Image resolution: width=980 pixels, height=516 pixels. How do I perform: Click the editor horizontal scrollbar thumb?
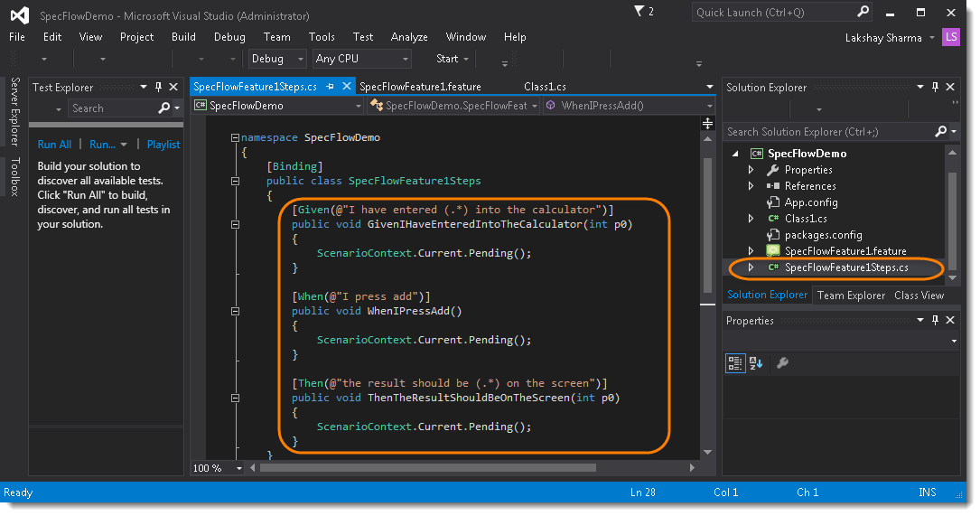point(427,468)
